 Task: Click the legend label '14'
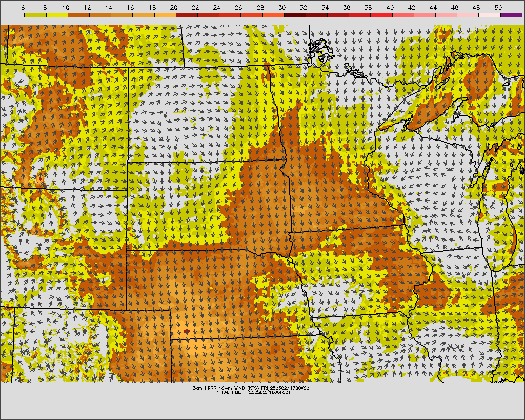tap(109, 7)
